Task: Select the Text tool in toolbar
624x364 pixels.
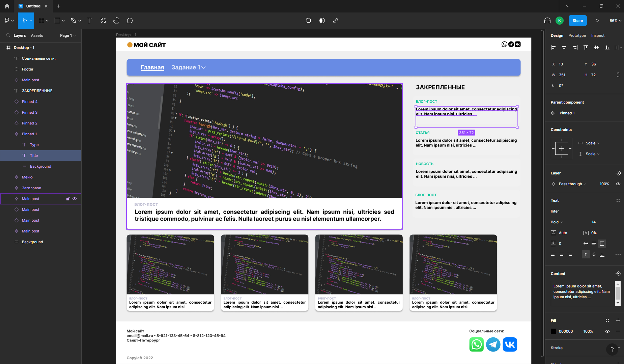Action: coord(89,21)
